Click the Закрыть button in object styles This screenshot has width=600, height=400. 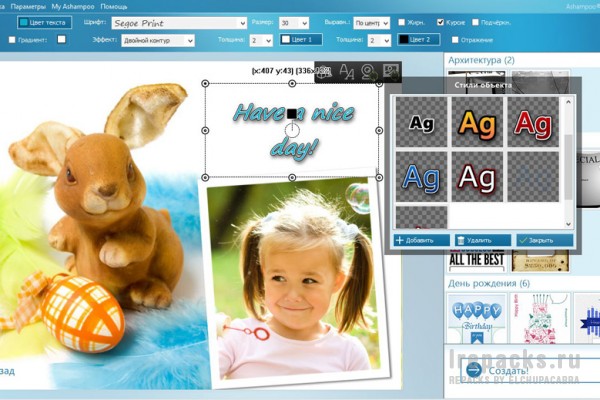(545, 240)
